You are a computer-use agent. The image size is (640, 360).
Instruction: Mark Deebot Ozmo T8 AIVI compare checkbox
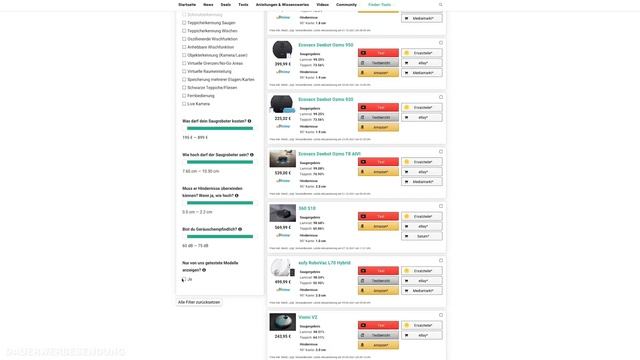tap(441, 152)
